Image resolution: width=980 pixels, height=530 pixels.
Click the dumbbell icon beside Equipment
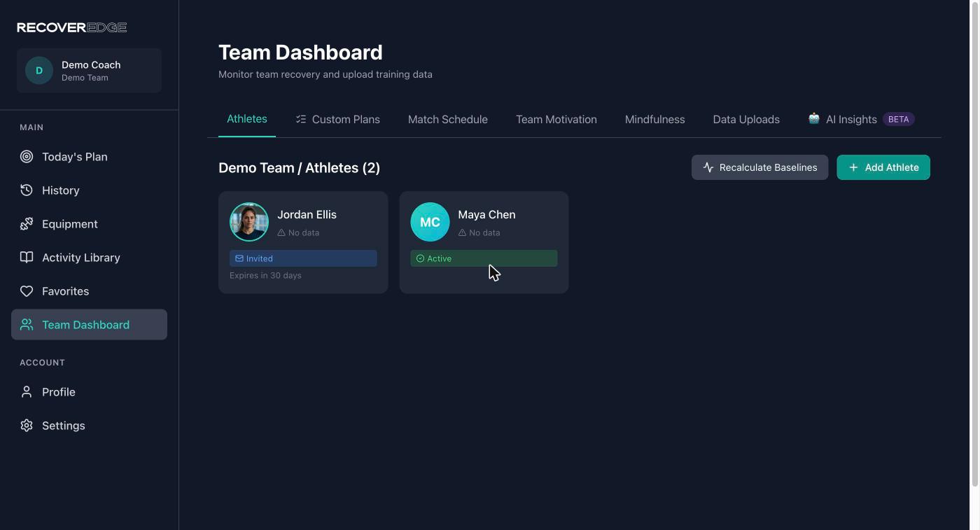27,224
